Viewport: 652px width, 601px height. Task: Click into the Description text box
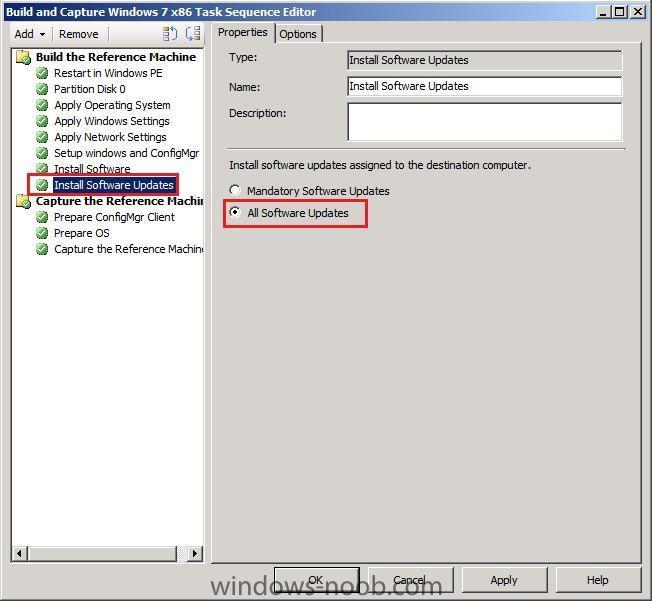[484, 122]
